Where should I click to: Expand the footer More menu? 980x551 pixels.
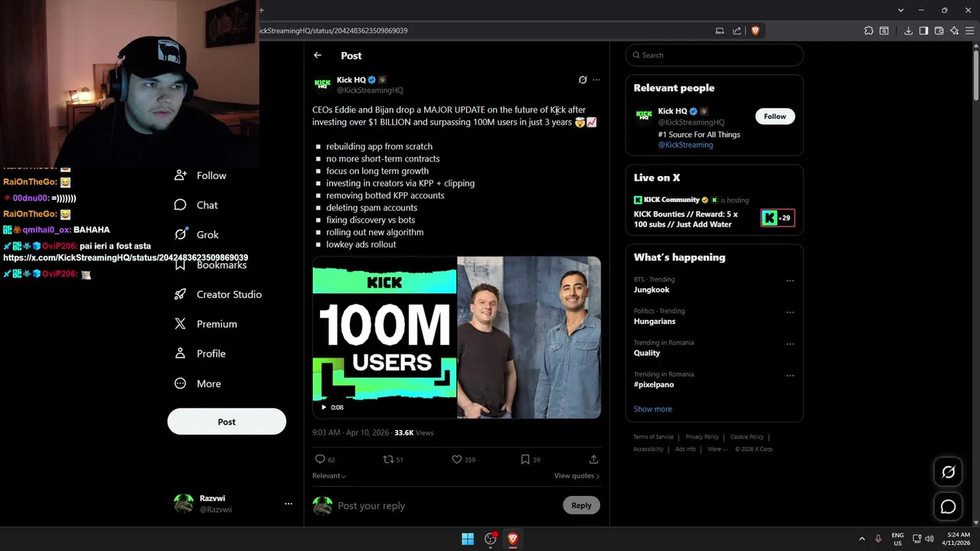(x=717, y=449)
